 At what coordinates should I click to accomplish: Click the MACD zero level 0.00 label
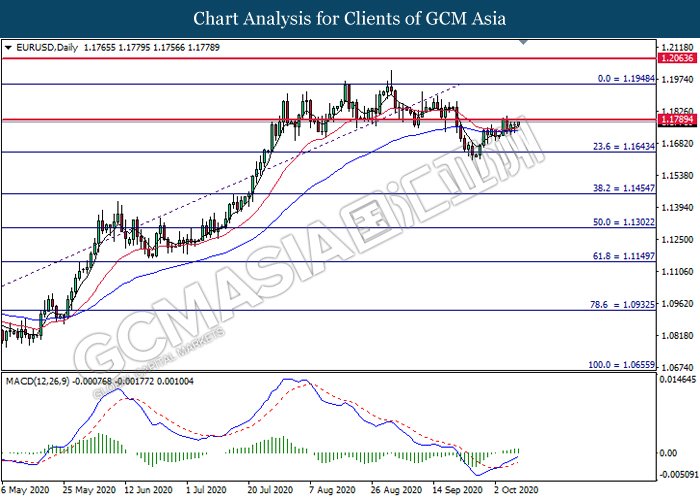click(668, 453)
